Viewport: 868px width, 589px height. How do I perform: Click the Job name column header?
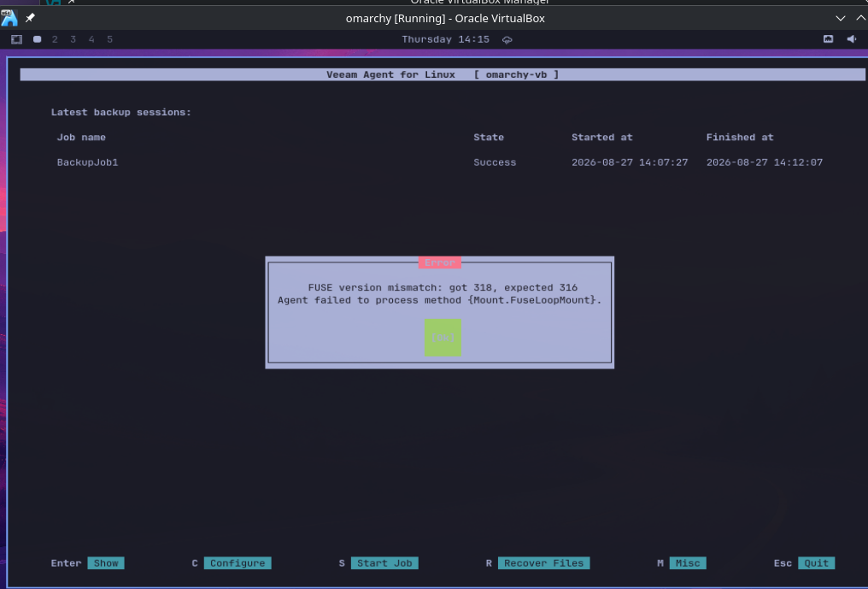click(81, 138)
